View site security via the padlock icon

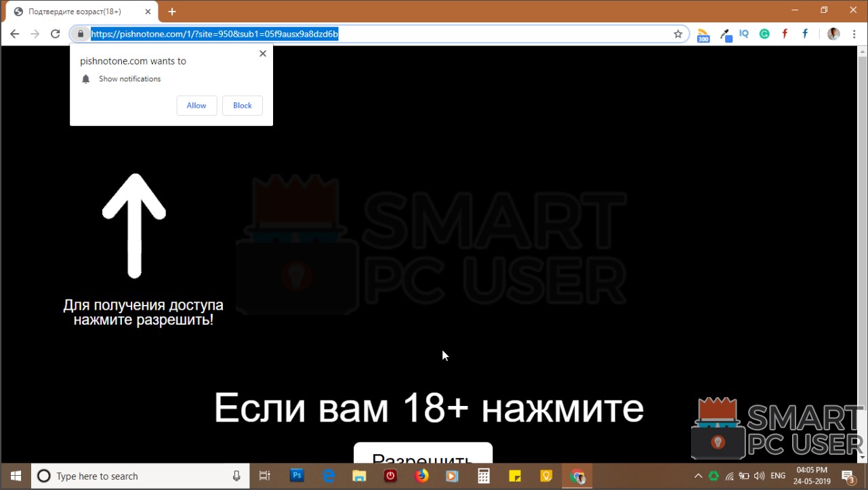(x=80, y=33)
